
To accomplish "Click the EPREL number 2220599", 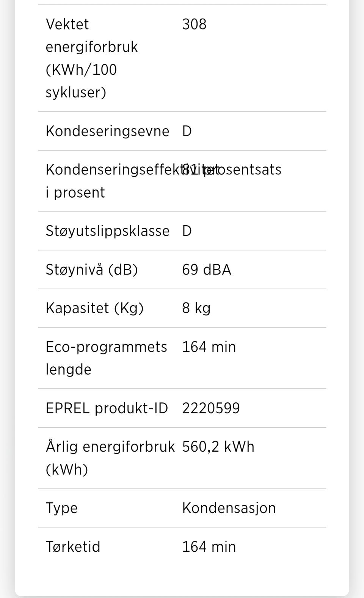I will [x=211, y=408].
